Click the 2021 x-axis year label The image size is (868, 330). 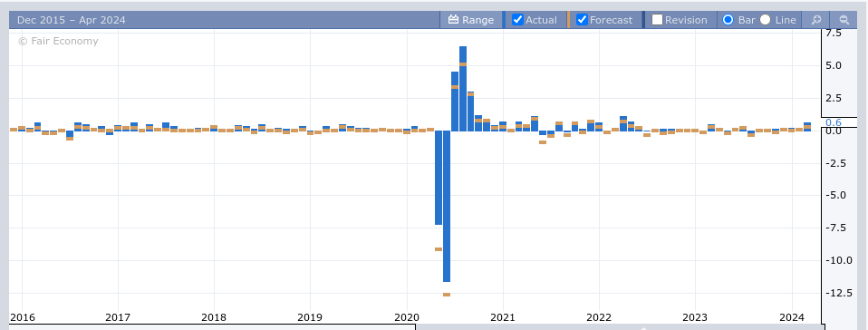(x=503, y=317)
